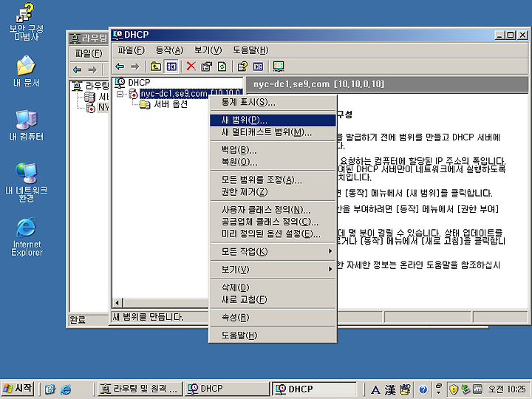Switch to the inactive DHCP taskbar button
This screenshot has height=399, width=532.
pyautogui.click(x=227, y=389)
